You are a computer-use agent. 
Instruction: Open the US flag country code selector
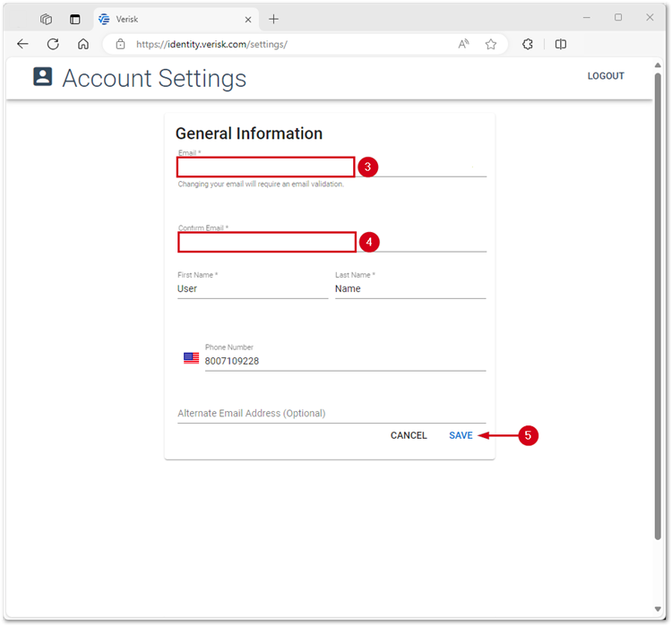pyautogui.click(x=191, y=358)
